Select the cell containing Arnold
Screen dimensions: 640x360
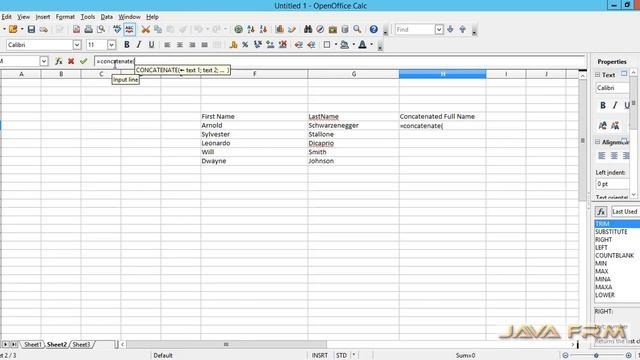point(254,125)
